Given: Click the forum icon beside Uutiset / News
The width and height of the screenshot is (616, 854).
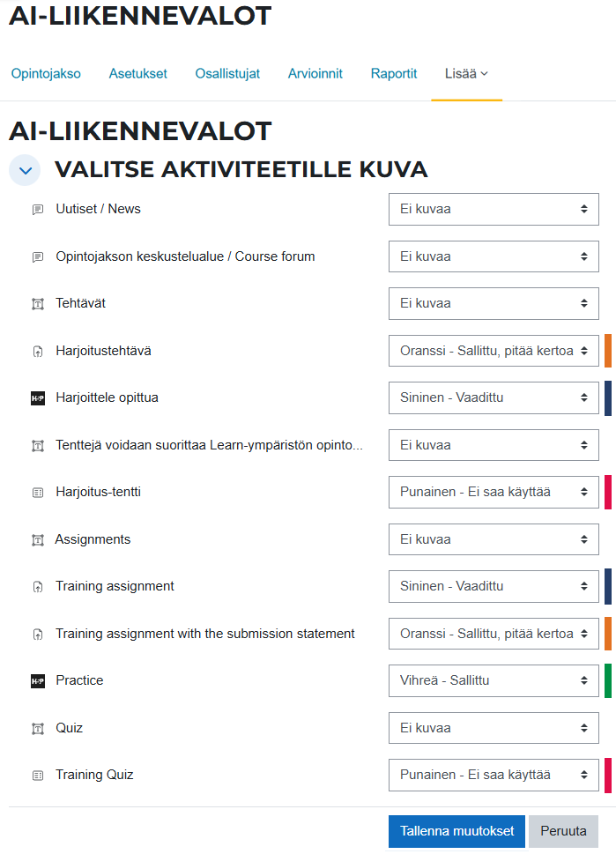Looking at the screenshot, I should [35, 209].
